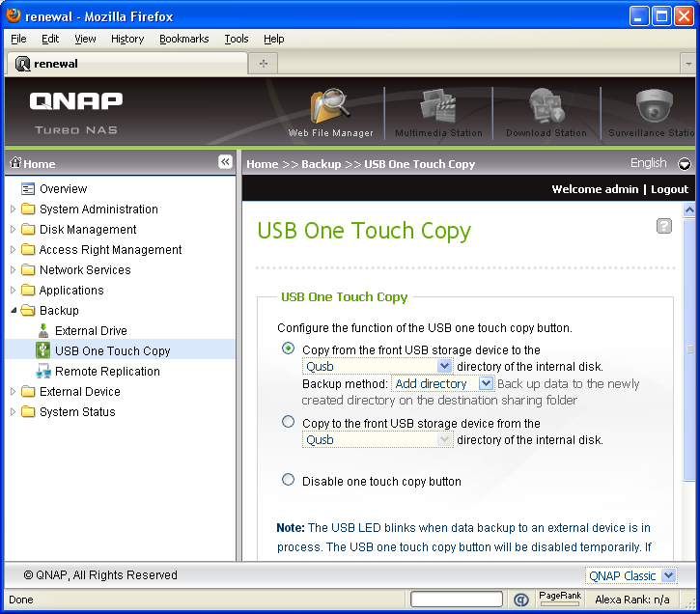This screenshot has height=614, width=700.
Task: Click the Remote Replication icon in the tree
Action: point(43,372)
